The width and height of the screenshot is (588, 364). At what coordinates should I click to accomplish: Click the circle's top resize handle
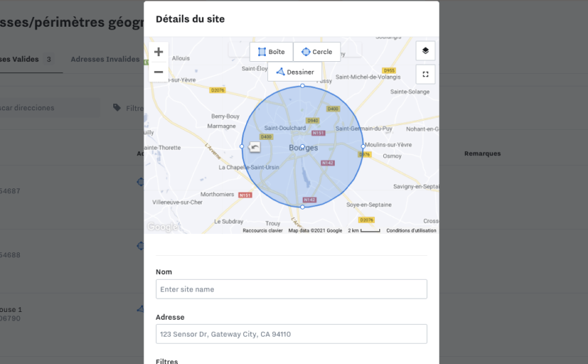tap(302, 86)
